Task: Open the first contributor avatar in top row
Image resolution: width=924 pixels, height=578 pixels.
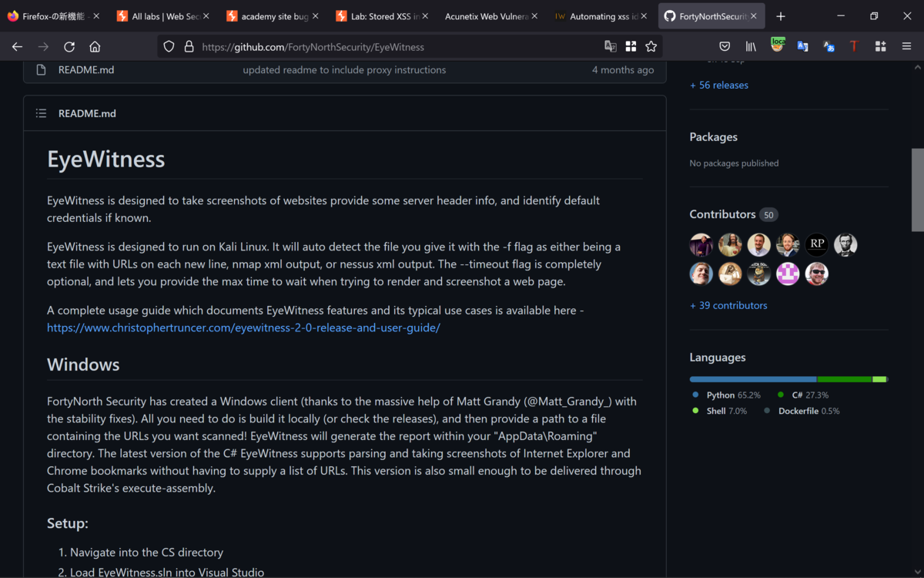Action: (701, 245)
